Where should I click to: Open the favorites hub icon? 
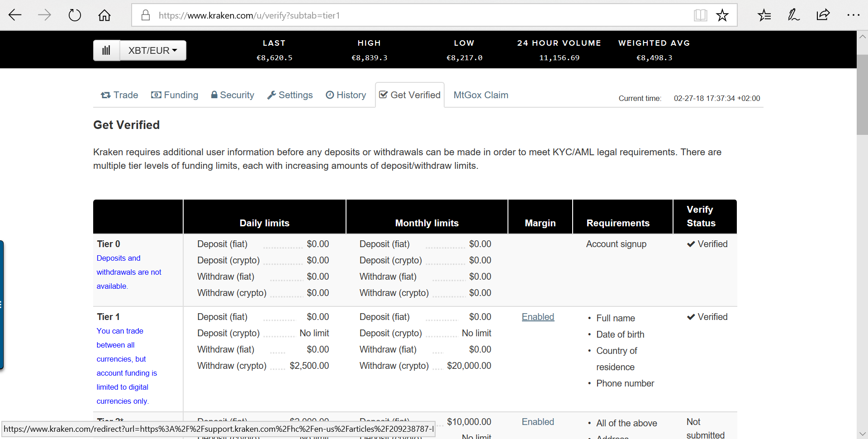coord(764,15)
